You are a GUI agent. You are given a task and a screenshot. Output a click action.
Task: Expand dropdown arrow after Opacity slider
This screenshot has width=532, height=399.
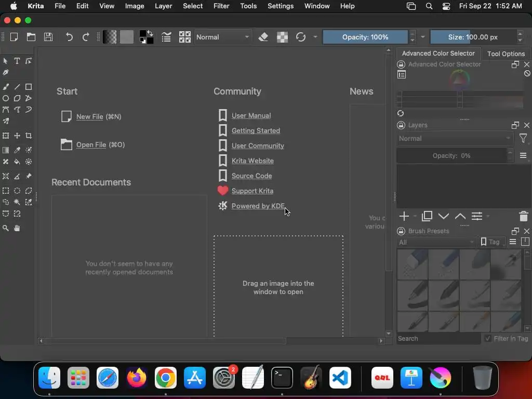click(x=423, y=37)
